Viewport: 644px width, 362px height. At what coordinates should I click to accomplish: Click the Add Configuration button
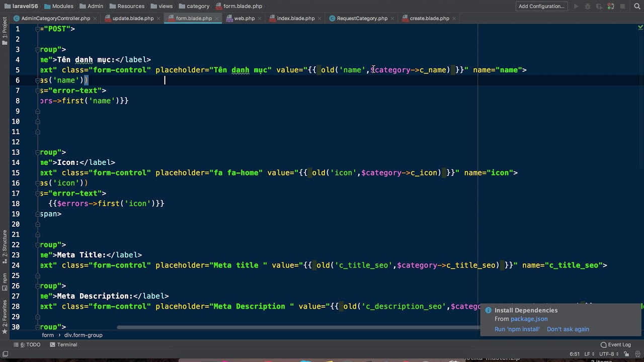541,7
